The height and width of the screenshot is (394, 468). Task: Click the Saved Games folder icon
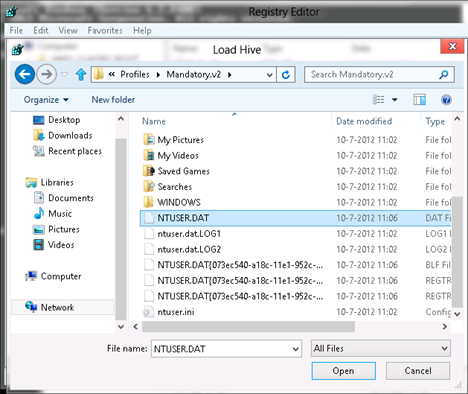[149, 171]
